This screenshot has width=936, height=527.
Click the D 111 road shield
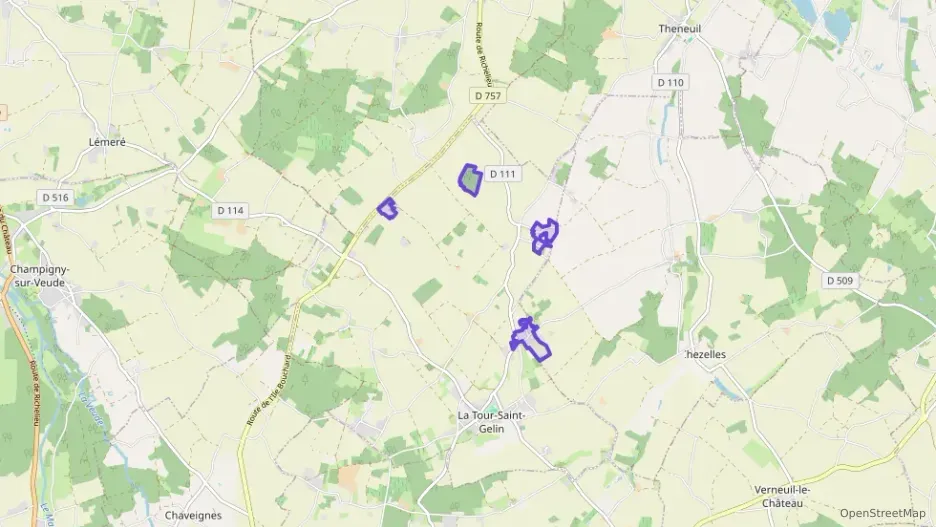[x=503, y=174]
